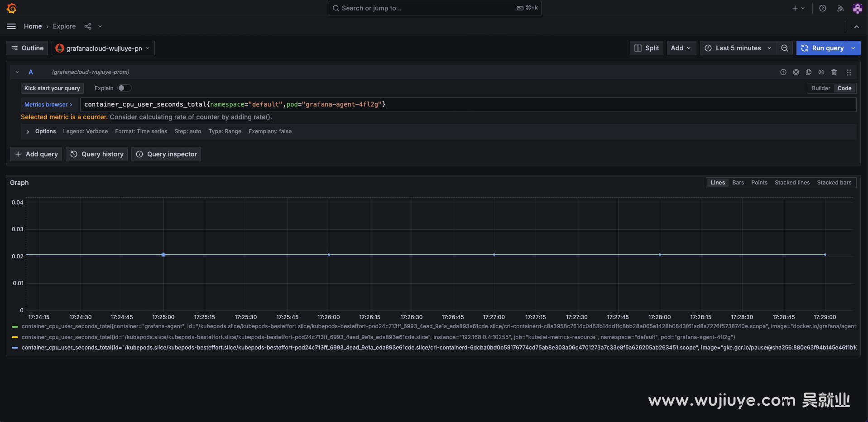Open the Add dropdown
This screenshot has width=868, height=422.
(x=681, y=48)
